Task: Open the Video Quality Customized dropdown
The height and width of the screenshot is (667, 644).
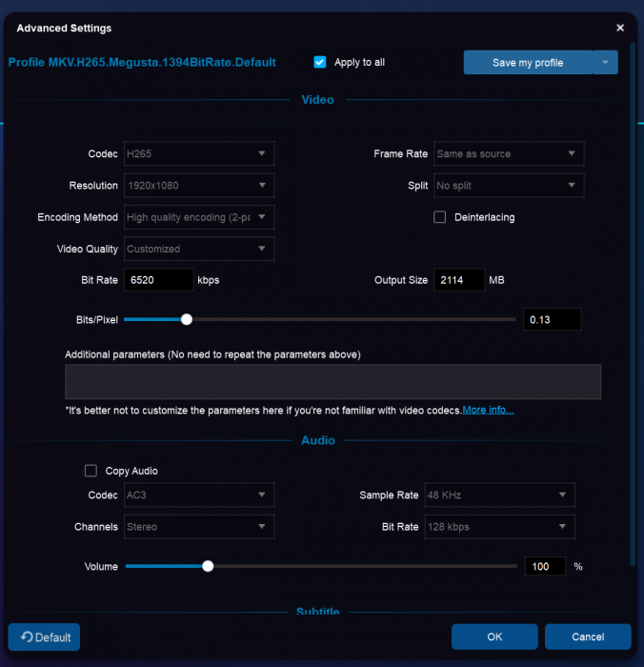Action: pos(199,249)
